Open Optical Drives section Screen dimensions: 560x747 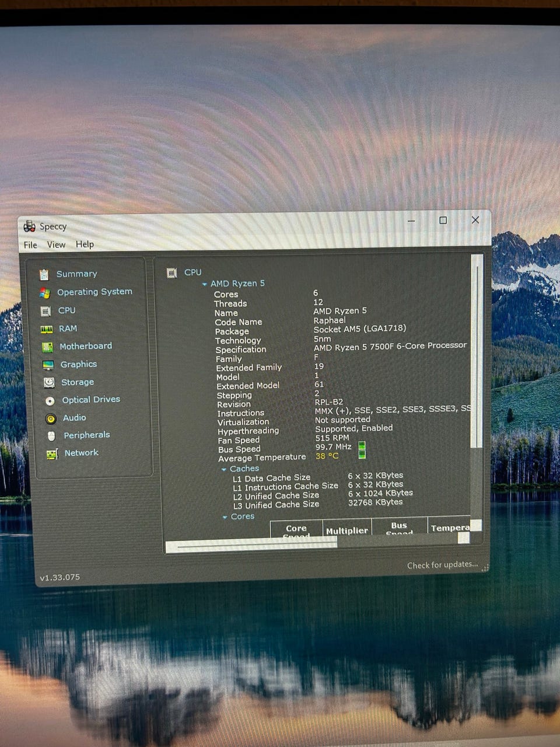click(91, 400)
